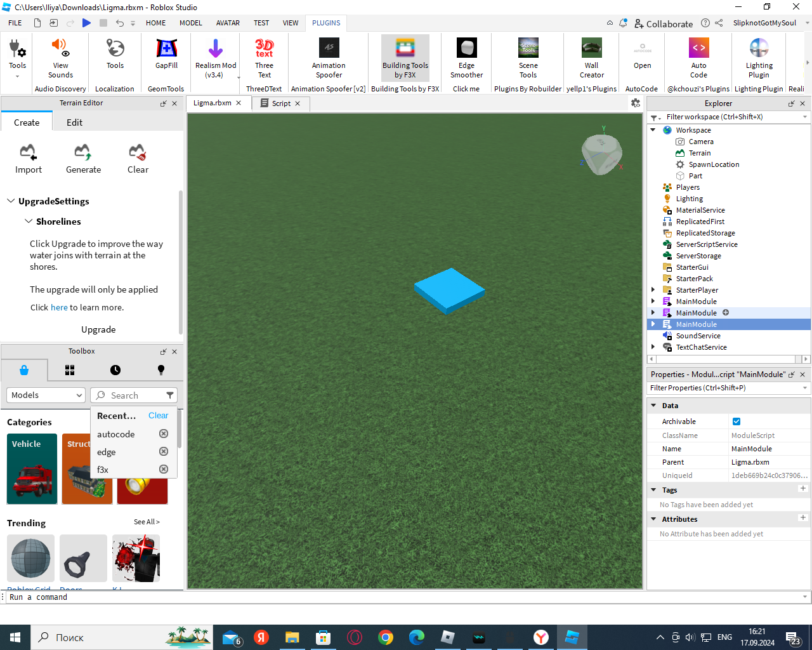Open the Lighting Plugin

pyautogui.click(x=759, y=58)
